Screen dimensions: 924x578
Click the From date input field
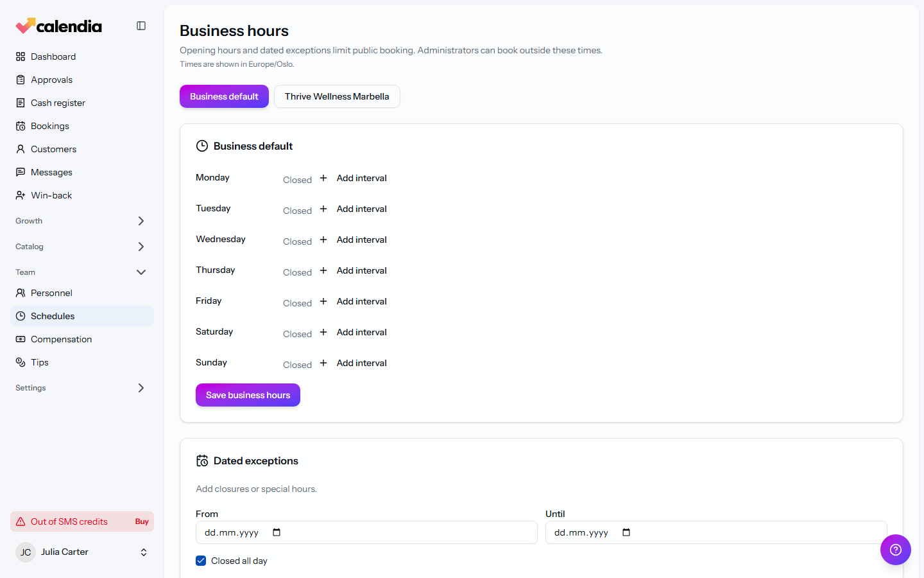click(366, 532)
